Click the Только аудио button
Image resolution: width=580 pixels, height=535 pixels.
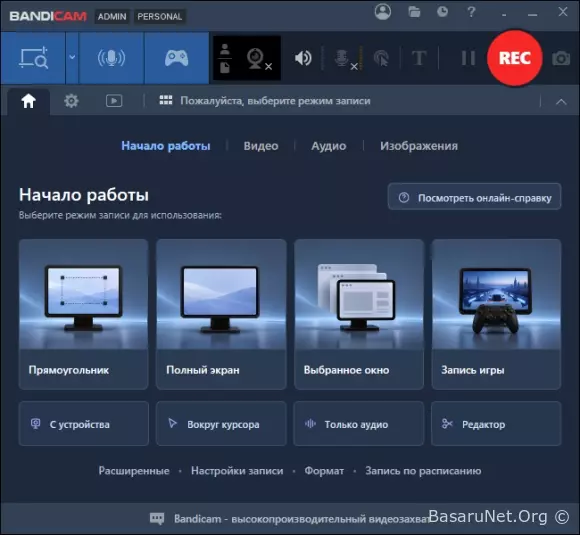click(359, 424)
